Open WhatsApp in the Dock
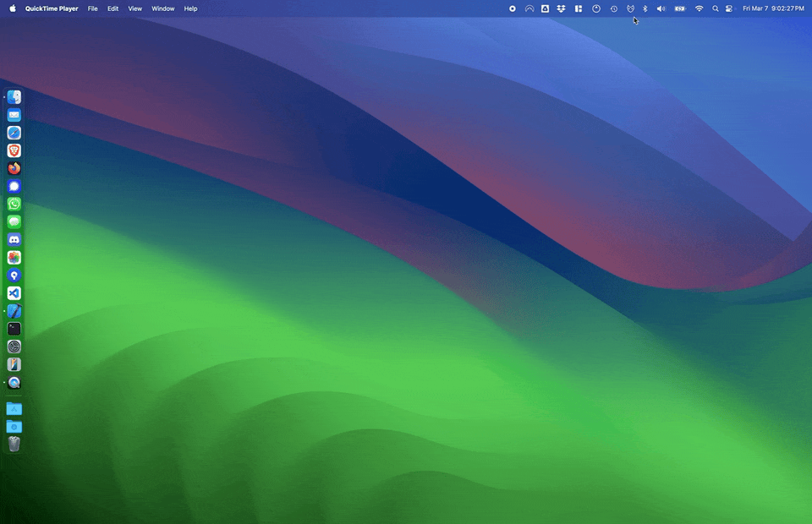Screen dimensions: 812x524 14,204
